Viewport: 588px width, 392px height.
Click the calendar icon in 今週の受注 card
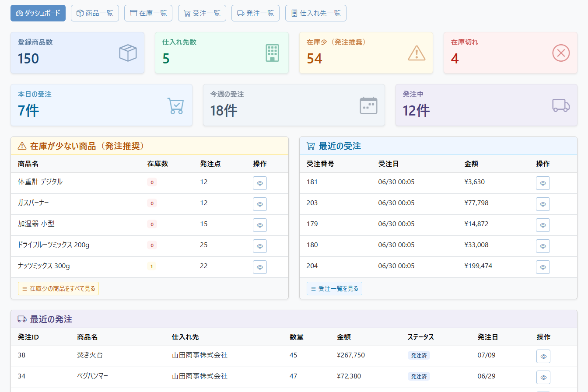pyautogui.click(x=368, y=105)
